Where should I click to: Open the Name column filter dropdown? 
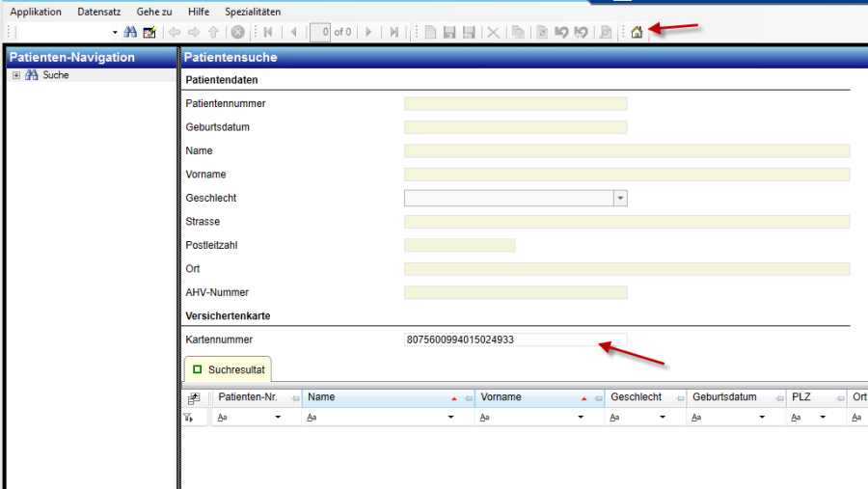pyautogui.click(x=449, y=418)
